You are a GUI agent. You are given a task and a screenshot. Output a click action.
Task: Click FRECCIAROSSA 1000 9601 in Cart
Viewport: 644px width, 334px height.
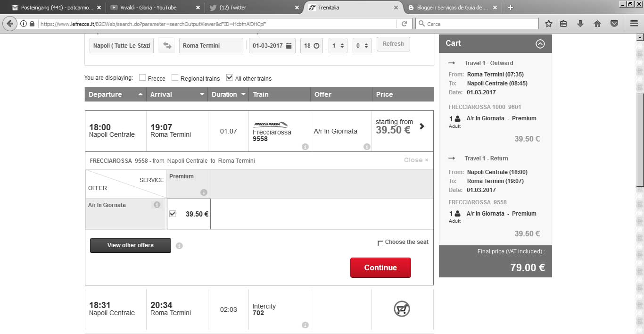[x=485, y=107]
